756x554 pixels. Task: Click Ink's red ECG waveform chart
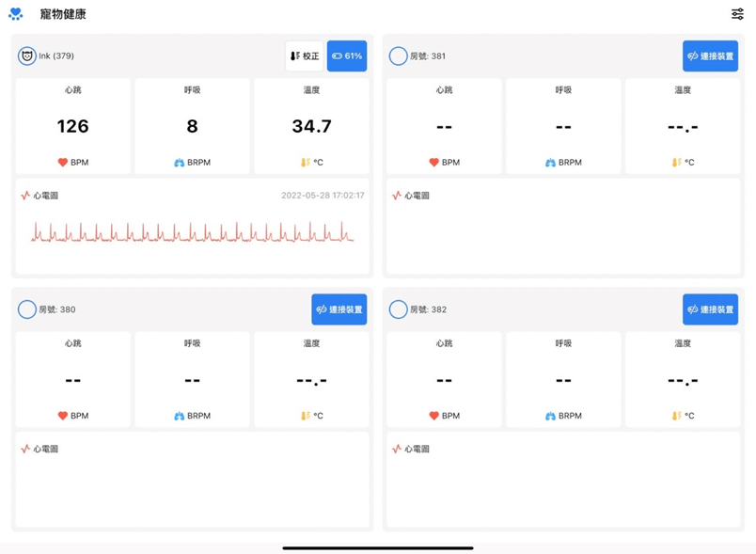click(192, 232)
